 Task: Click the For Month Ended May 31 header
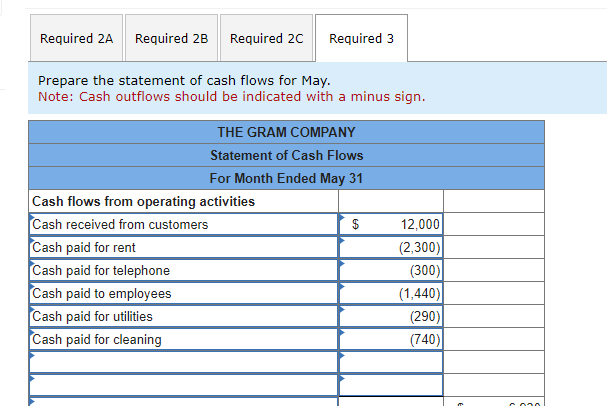point(286,178)
